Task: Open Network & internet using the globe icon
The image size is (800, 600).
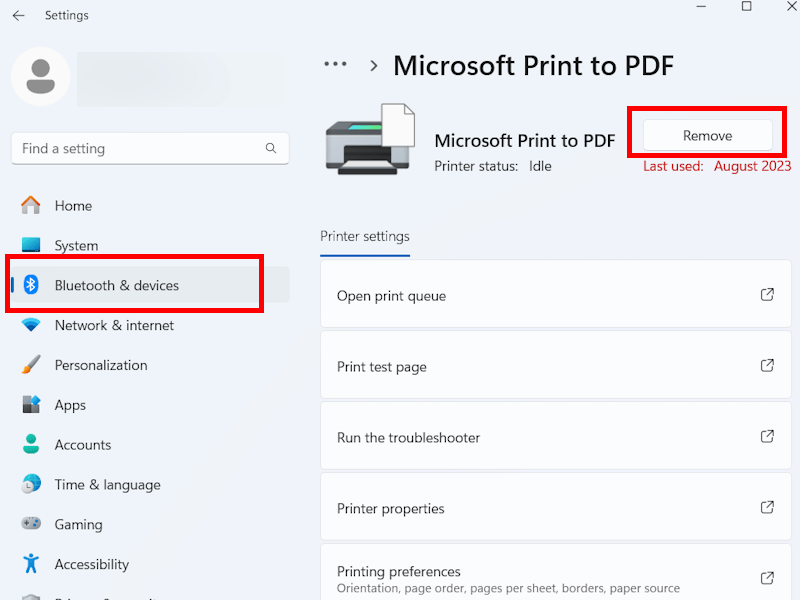Action: 30,325
